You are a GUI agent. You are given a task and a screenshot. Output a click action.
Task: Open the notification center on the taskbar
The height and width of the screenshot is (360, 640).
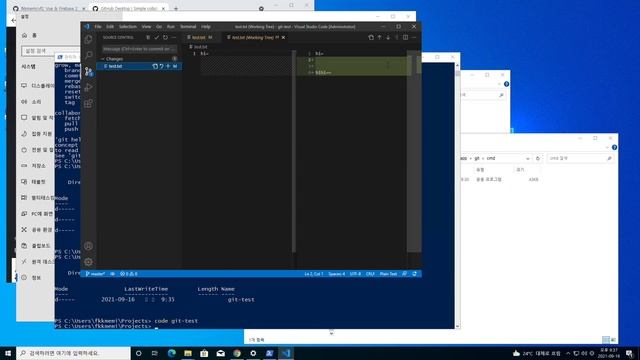(x=630, y=353)
